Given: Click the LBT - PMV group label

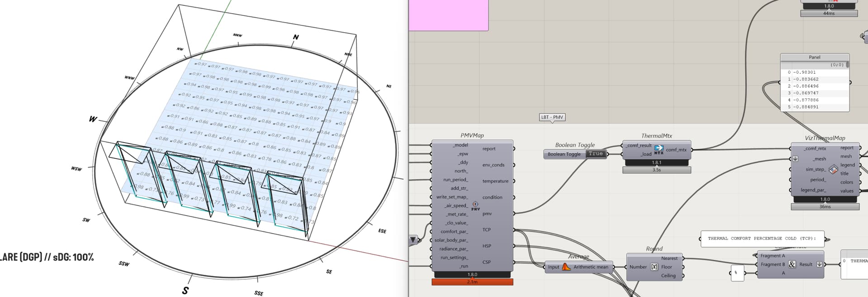Looking at the screenshot, I should pos(552,117).
